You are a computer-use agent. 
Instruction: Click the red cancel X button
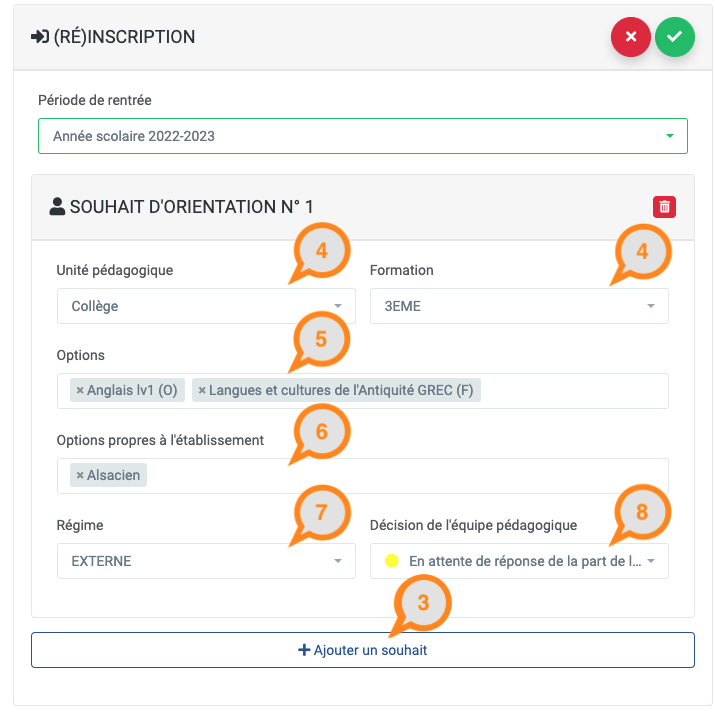(x=630, y=37)
